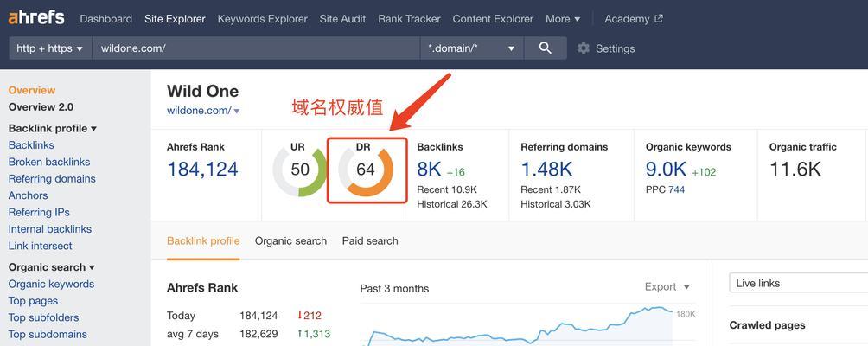This screenshot has height=346, width=868.
Task: Open Overview 2.0 in sidebar
Action: [x=41, y=107]
